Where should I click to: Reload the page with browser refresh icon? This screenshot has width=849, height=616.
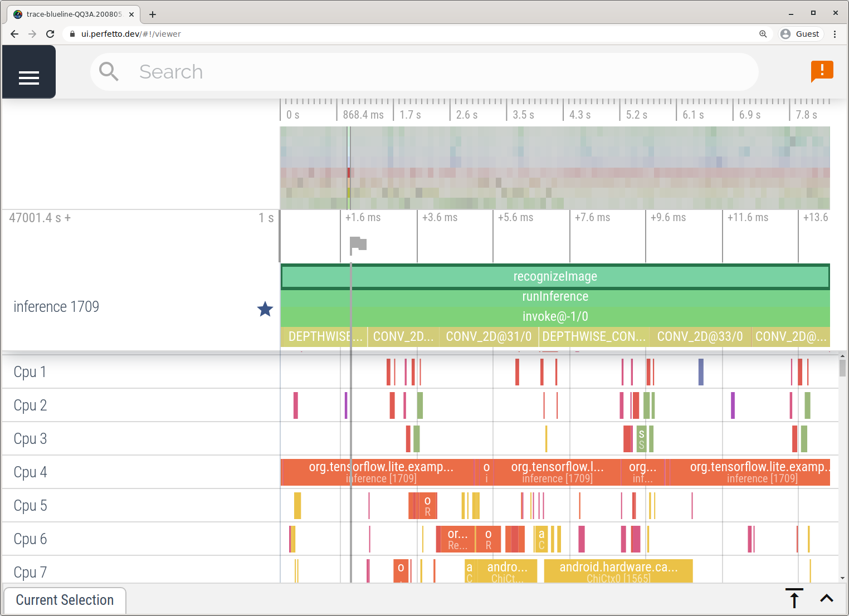[50, 34]
